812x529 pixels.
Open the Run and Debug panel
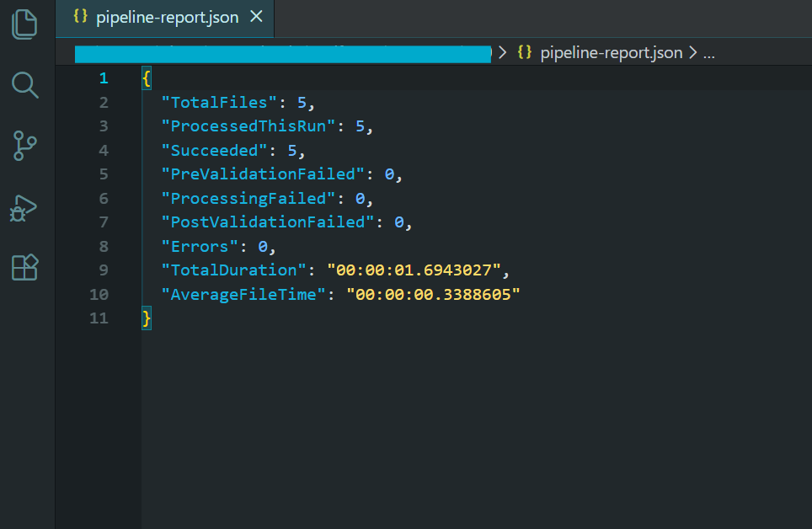click(x=24, y=207)
